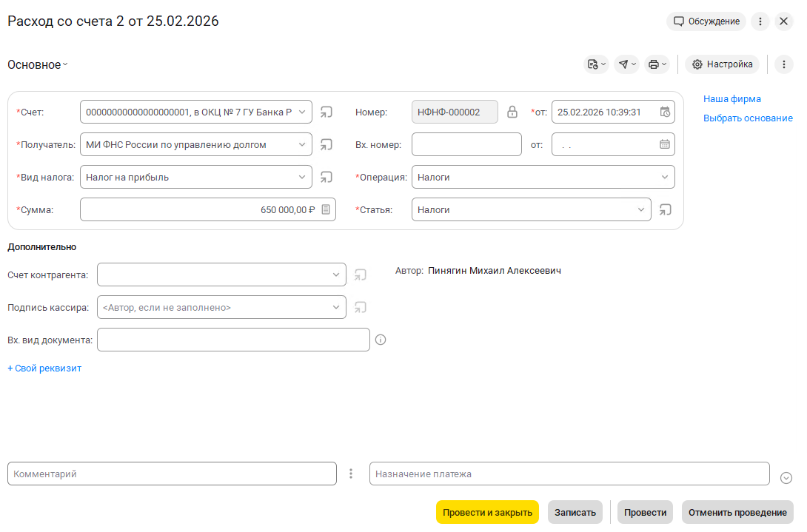Show info for Вх. вид документа
Image resolution: width=807 pixels, height=532 pixels.
(381, 340)
